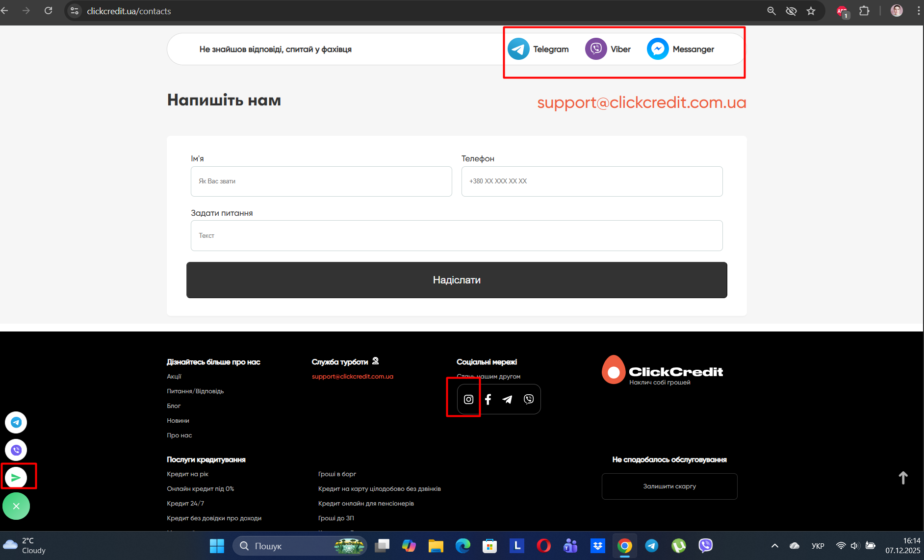Open the Telegram icon in footer social networks
Screen dimensions: 924x560
[508, 399]
